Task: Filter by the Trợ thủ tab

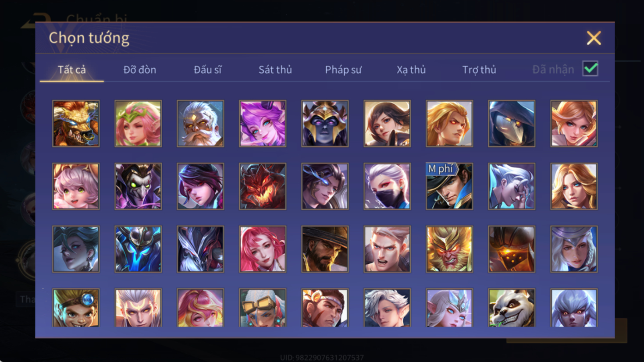Action: tap(479, 70)
